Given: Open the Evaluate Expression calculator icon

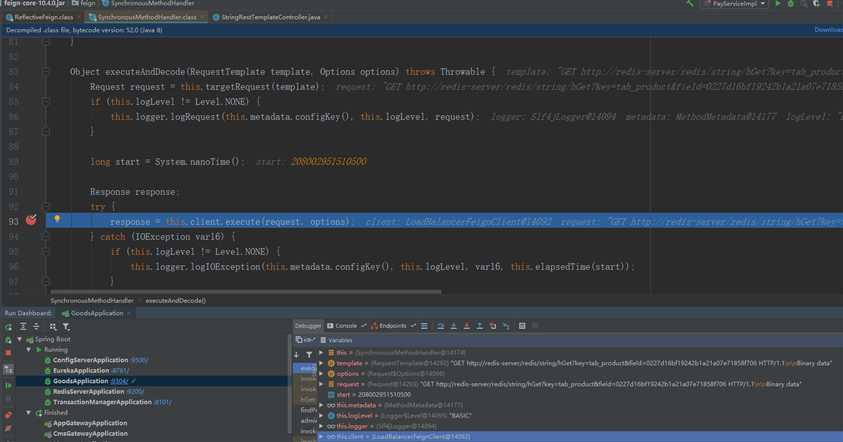Looking at the screenshot, I should (521, 326).
